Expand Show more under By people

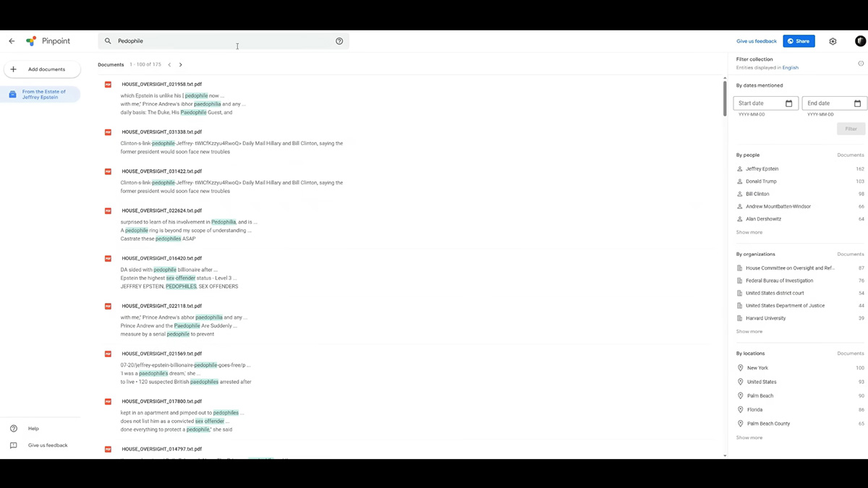click(749, 232)
